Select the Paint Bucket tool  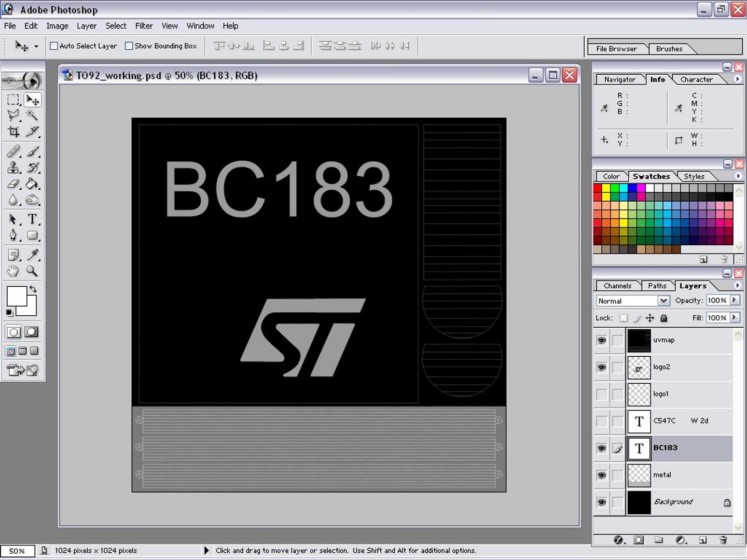[32, 184]
